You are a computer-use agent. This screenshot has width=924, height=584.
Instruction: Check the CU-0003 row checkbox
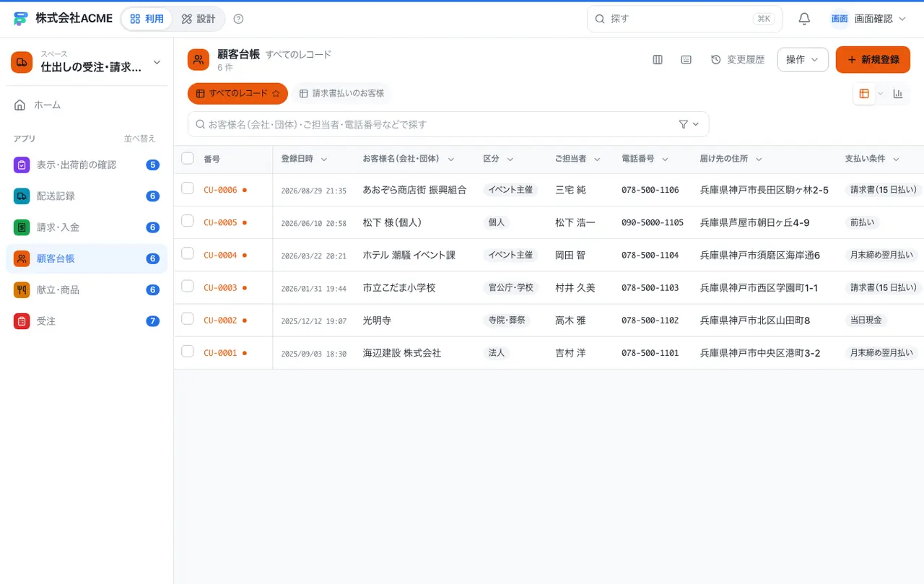coord(188,286)
